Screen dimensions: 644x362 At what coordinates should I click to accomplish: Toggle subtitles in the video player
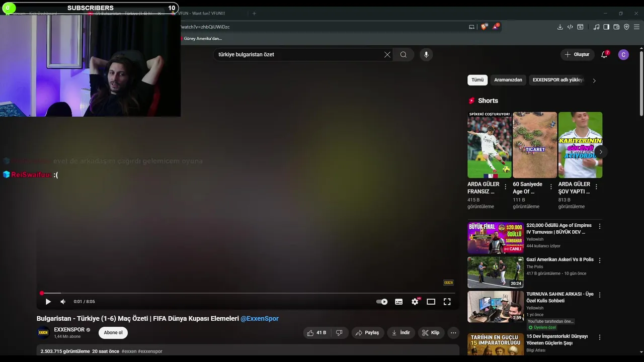398,302
